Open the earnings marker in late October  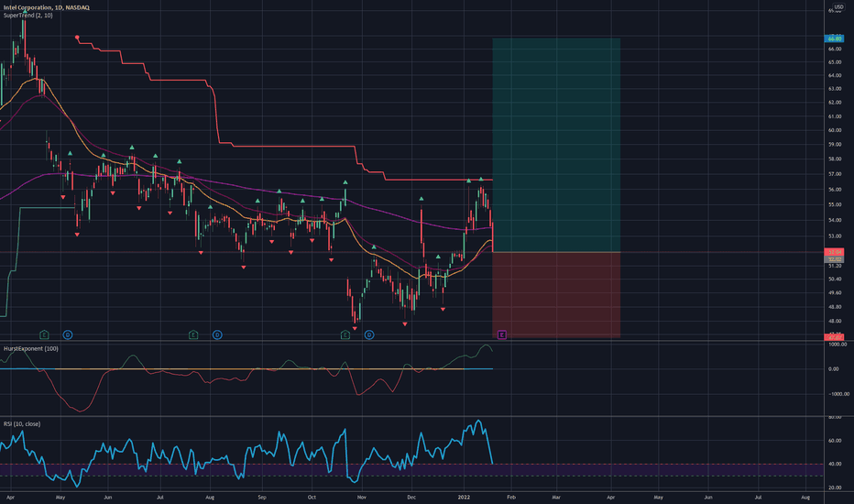coord(345,334)
